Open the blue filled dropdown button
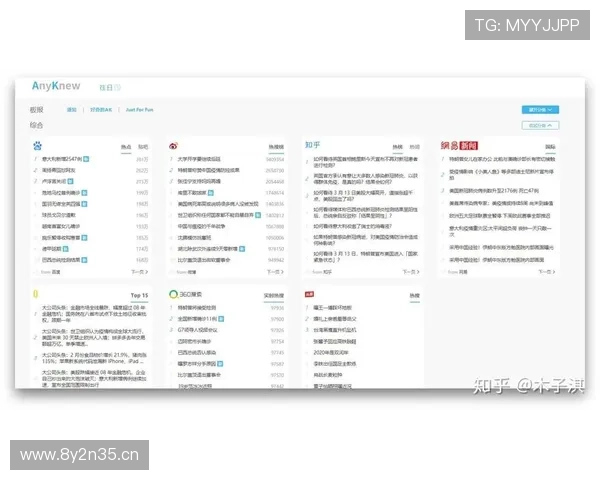Viewport: 600px width, 480px height. coord(540,110)
